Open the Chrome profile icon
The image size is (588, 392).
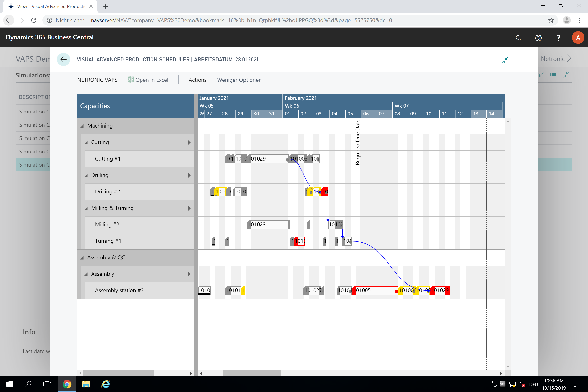pyautogui.click(x=566, y=20)
